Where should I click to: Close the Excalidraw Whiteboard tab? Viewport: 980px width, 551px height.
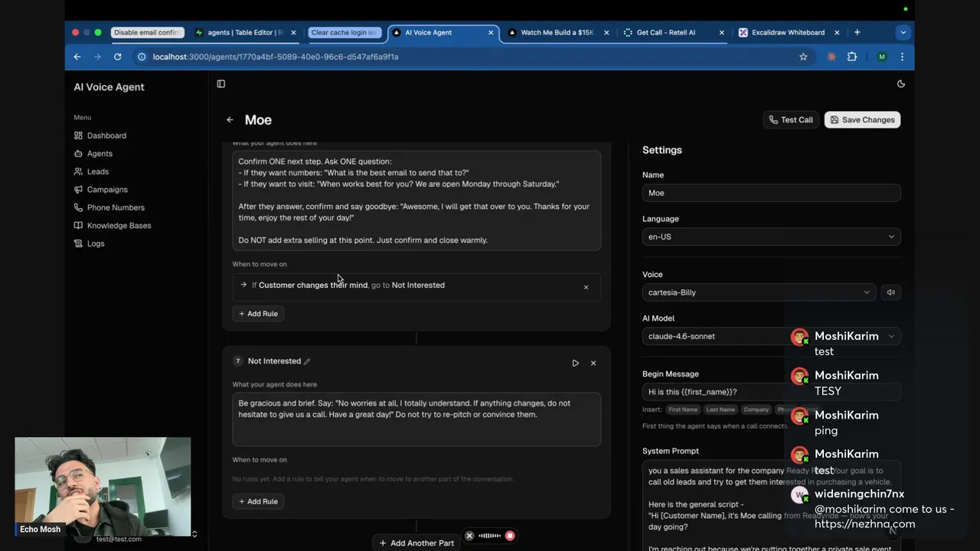(x=837, y=33)
